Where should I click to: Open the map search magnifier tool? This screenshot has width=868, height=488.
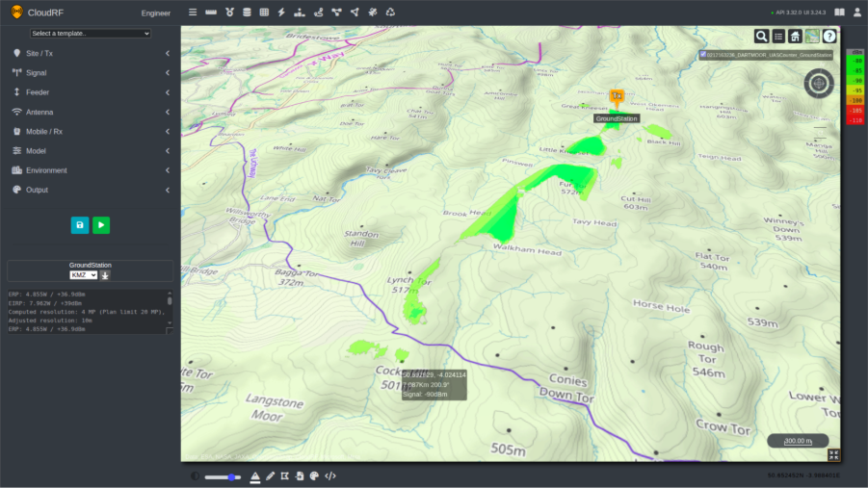click(x=761, y=37)
